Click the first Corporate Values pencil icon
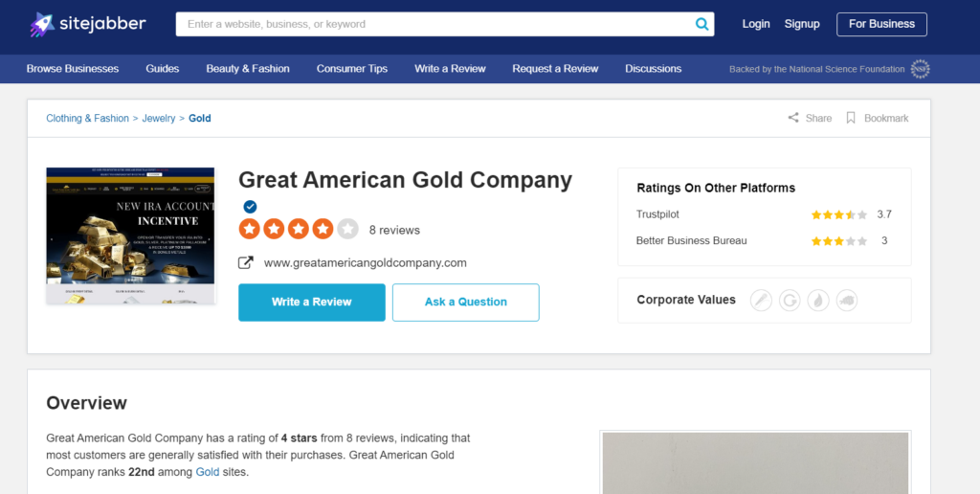Image resolution: width=980 pixels, height=494 pixels. click(761, 301)
